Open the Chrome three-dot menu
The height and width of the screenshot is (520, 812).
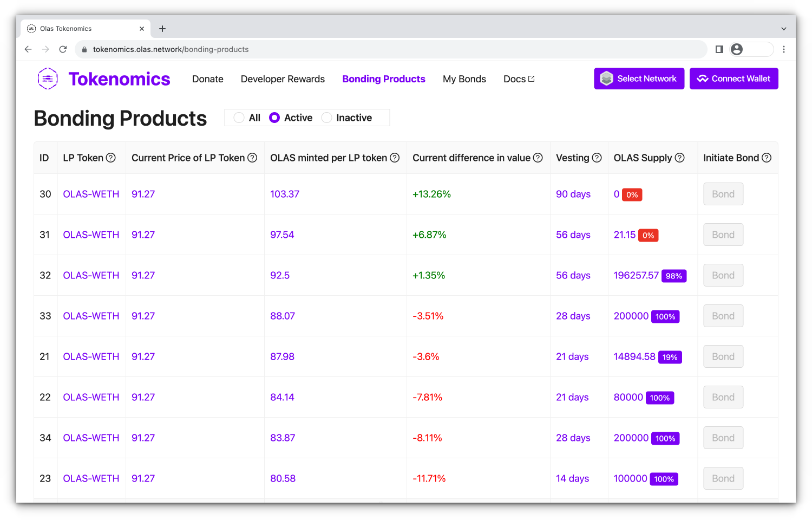point(783,49)
